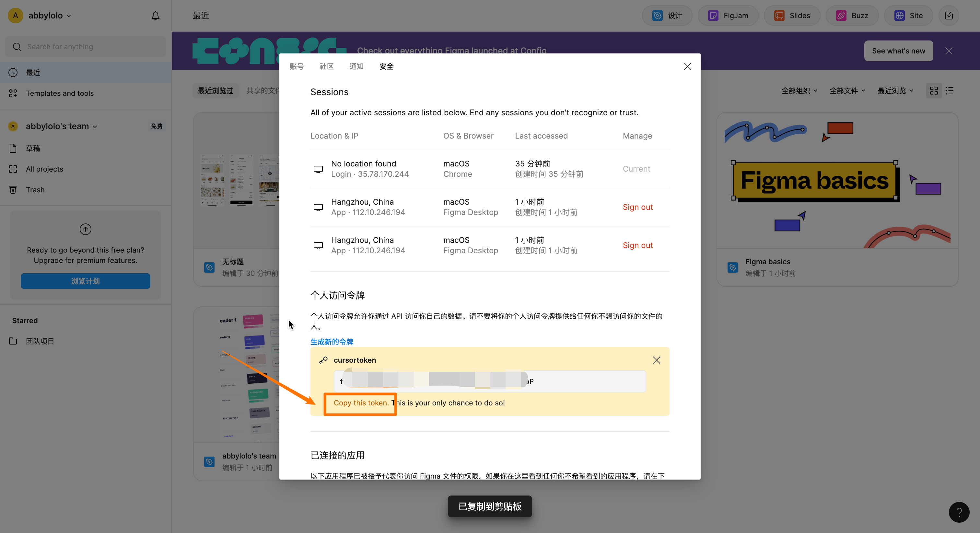980x533 pixels.
Task: Dismiss the Config banner
Action: pos(949,51)
